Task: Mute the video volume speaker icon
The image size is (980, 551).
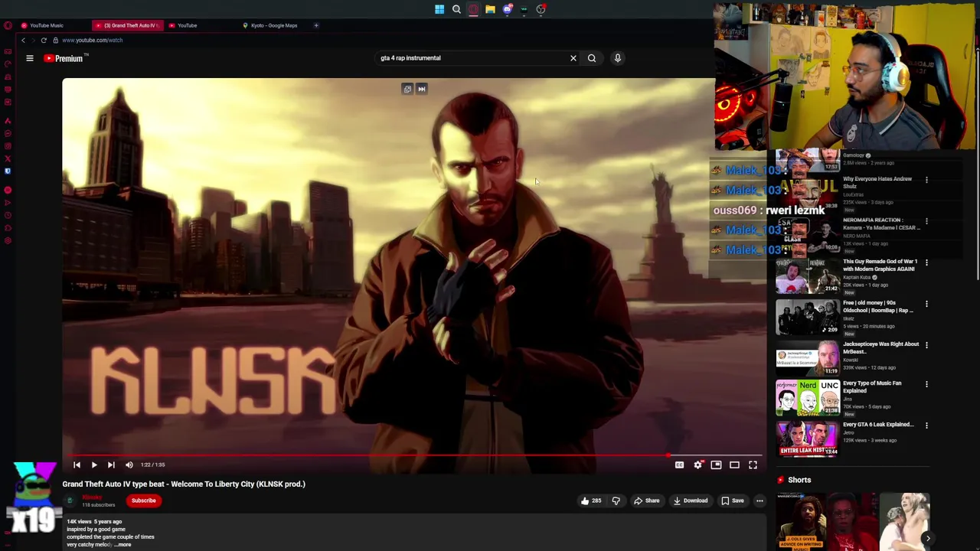Action: tap(129, 465)
